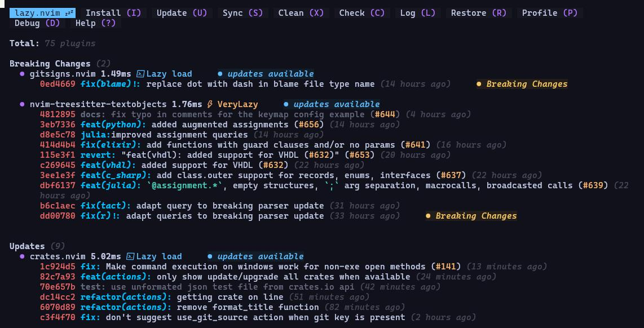Select the Update (U) tab

click(x=182, y=13)
